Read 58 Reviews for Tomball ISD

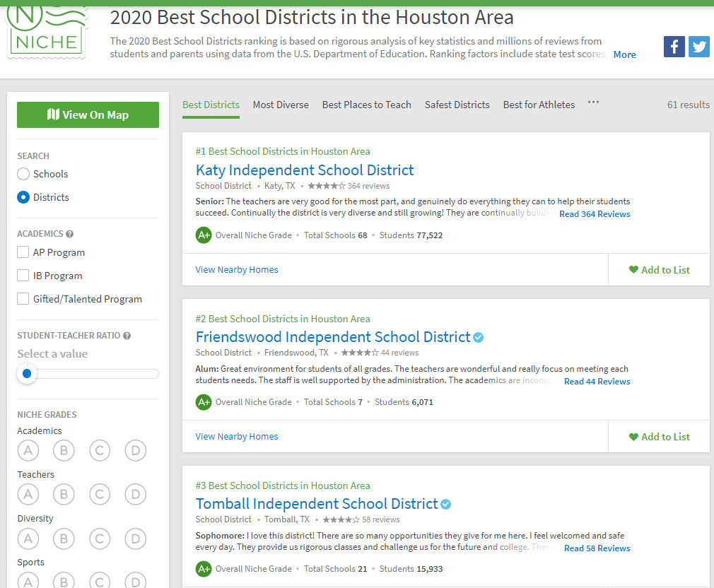[x=597, y=548]
